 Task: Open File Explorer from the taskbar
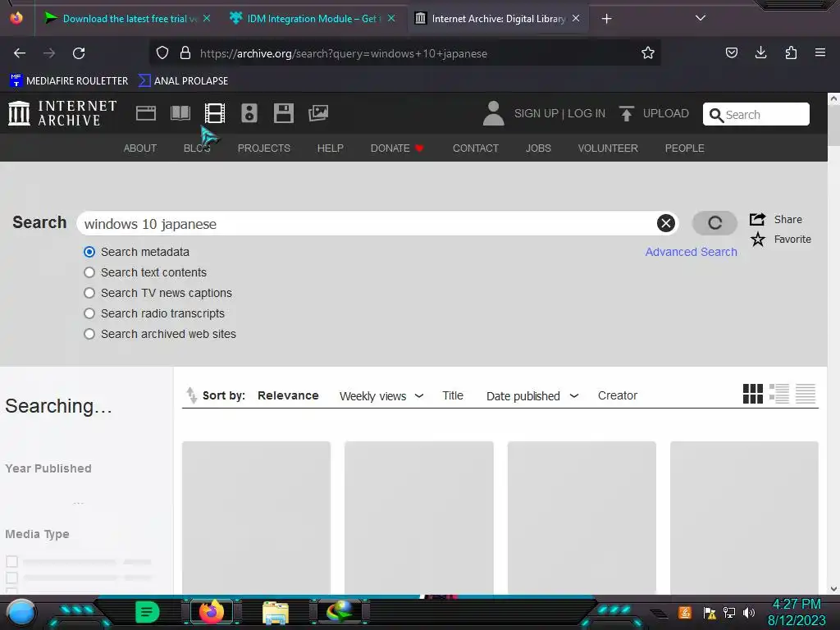(276, 612)
